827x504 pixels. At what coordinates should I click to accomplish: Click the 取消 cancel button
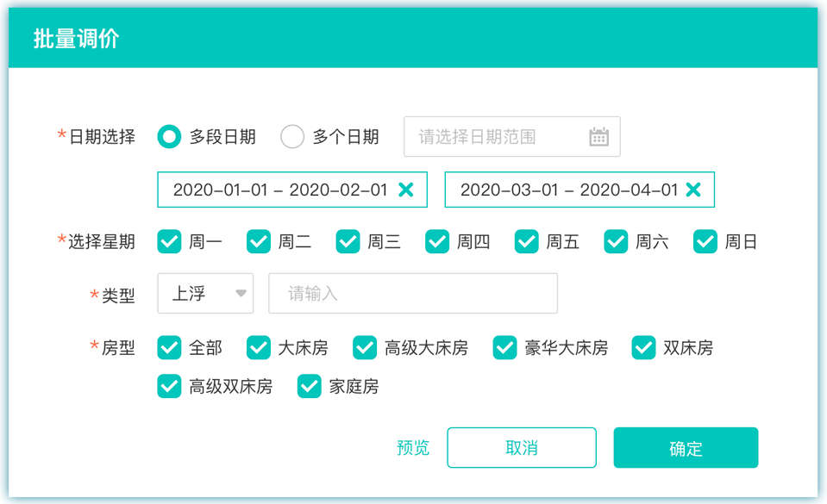(x=522, y=448)
